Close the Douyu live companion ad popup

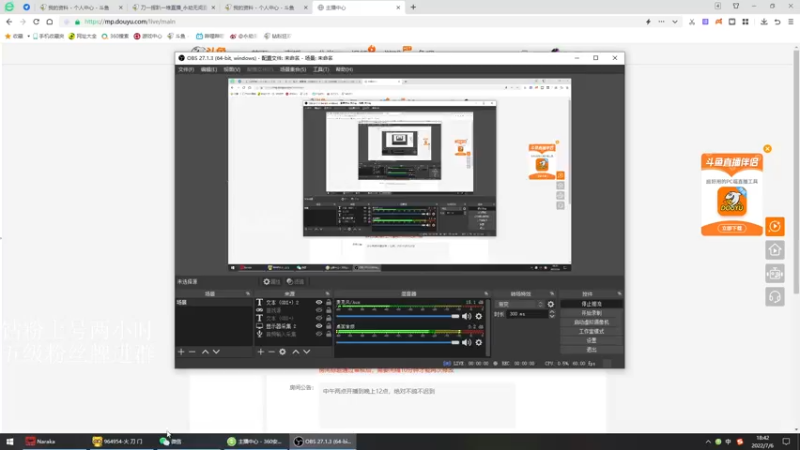coord(767,149)
